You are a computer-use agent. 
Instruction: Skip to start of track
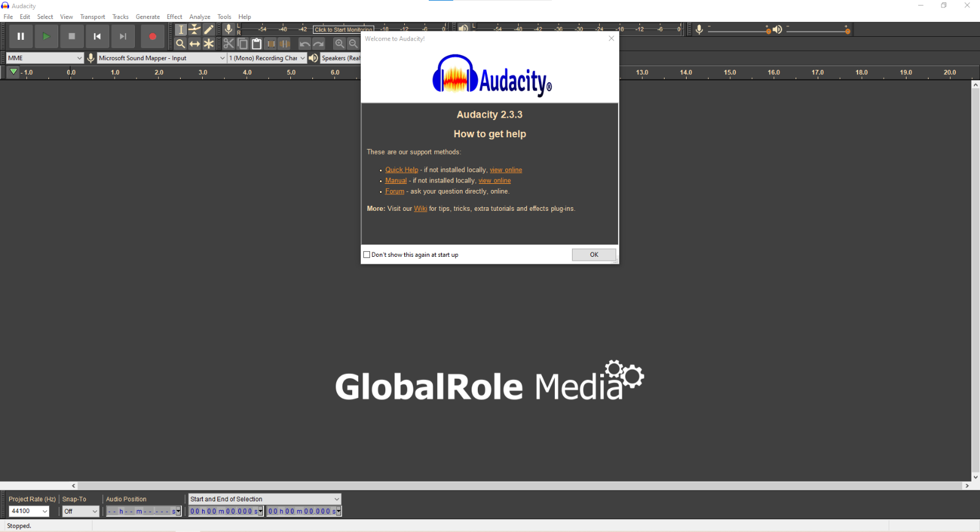click(x=97, y=37)
